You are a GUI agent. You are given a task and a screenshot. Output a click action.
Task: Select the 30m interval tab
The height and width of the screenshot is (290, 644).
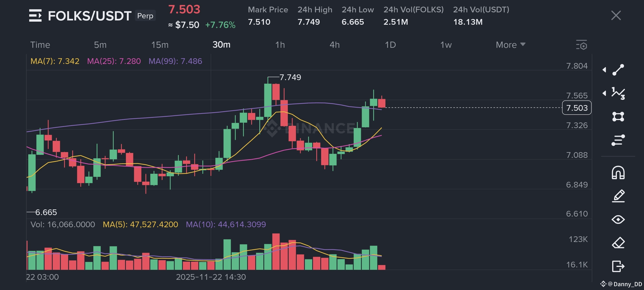pos(221,45)
